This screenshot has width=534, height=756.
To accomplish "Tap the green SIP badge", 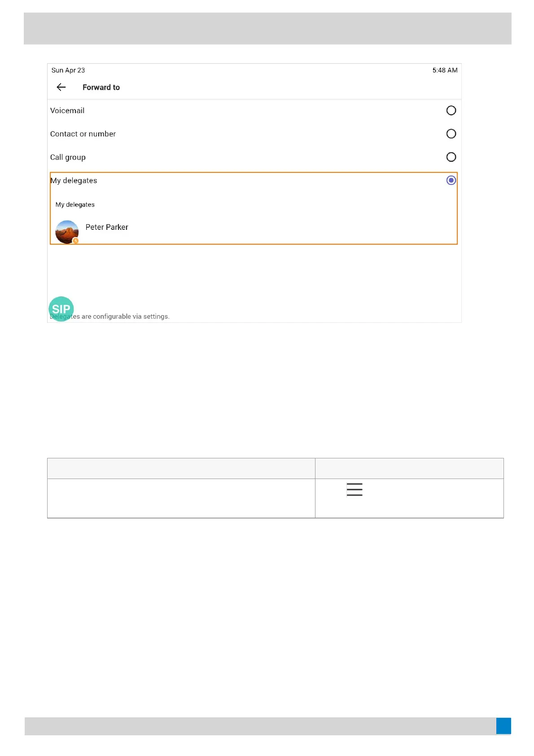I will [x=61, y=308].
